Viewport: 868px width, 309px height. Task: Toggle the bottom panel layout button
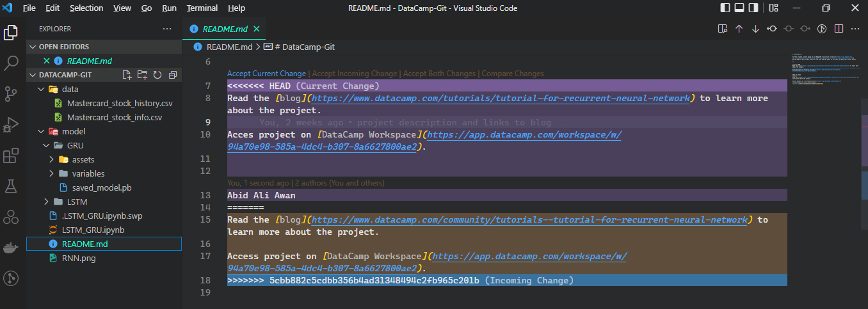coord(739,8)
